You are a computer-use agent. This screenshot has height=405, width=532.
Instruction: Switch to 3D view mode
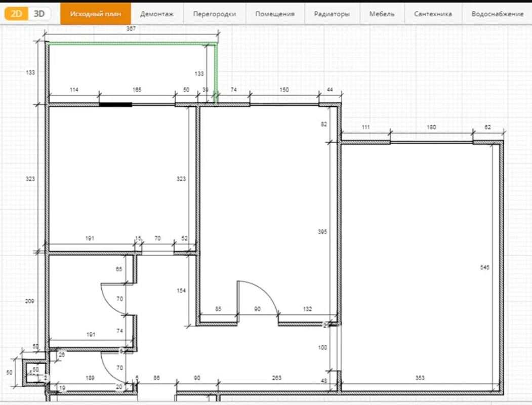[39, 14]
